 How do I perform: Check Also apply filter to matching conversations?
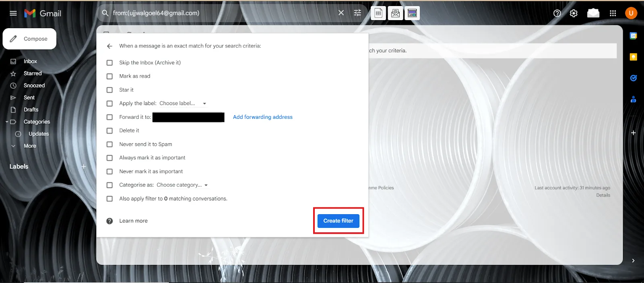click(x=109, y=199)
